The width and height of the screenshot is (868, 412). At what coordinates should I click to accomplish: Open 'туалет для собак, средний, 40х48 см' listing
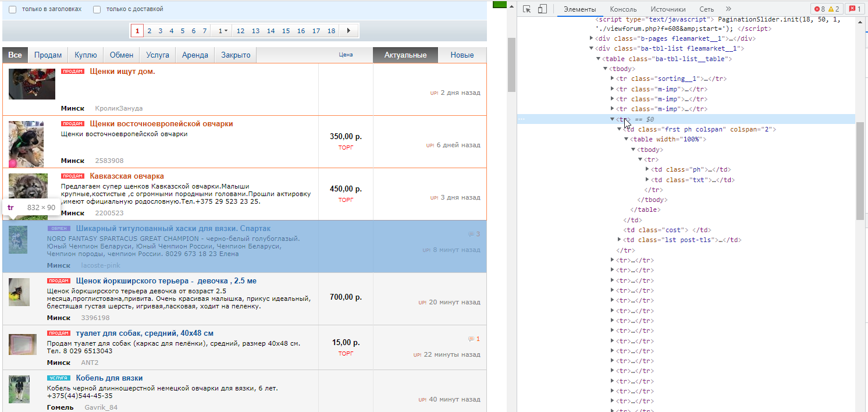144,333
